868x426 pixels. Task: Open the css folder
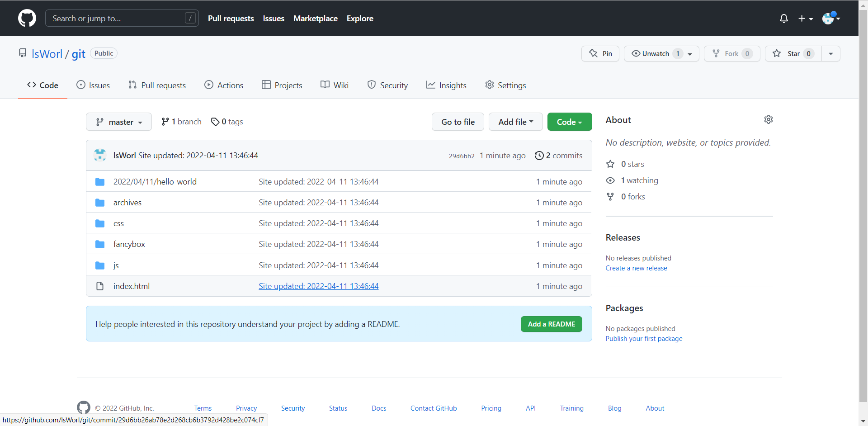pyautogui.click(x=118, y=223)
